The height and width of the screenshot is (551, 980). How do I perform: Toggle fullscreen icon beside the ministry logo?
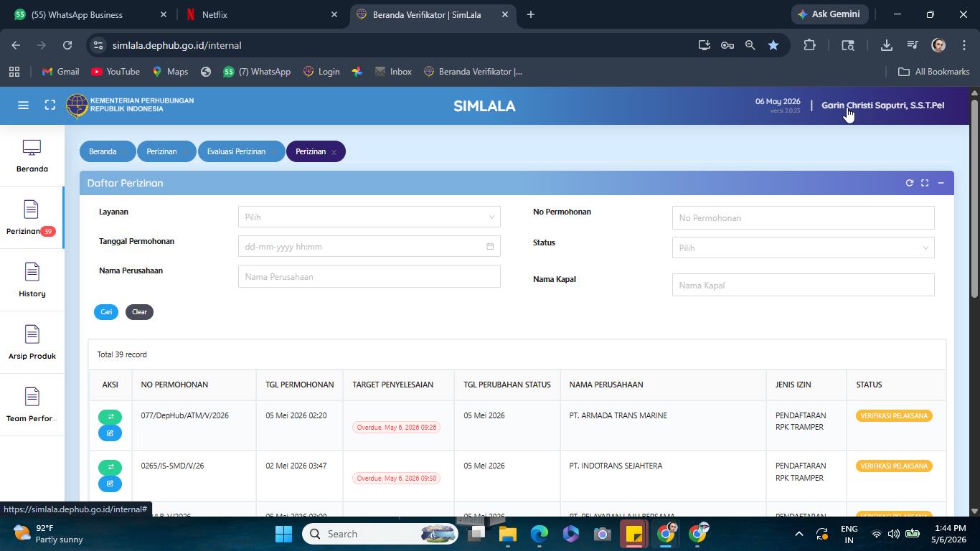pyautogui.click(x=50, y=105)
